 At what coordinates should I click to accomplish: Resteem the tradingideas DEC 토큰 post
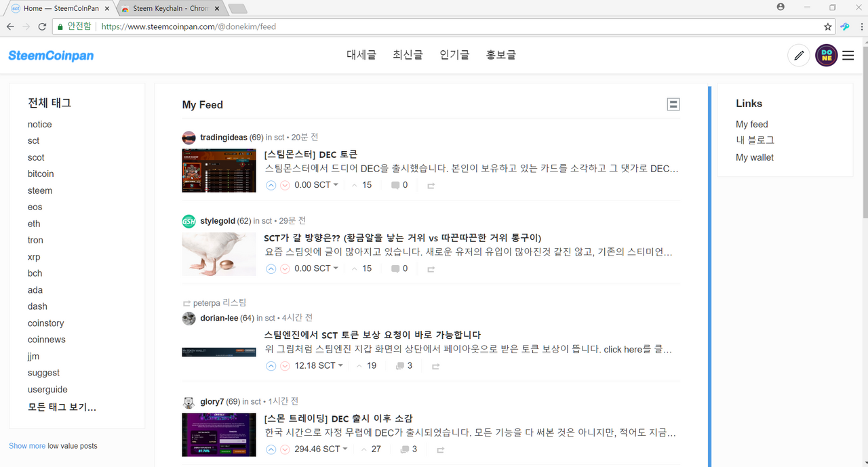pyautogui.click(x=431, y=185)
